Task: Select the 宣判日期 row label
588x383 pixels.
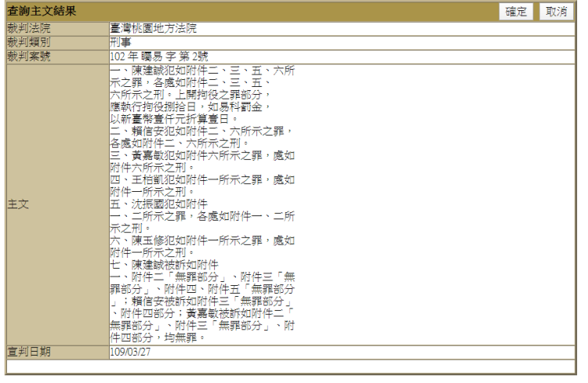Action: coord(28,352)
